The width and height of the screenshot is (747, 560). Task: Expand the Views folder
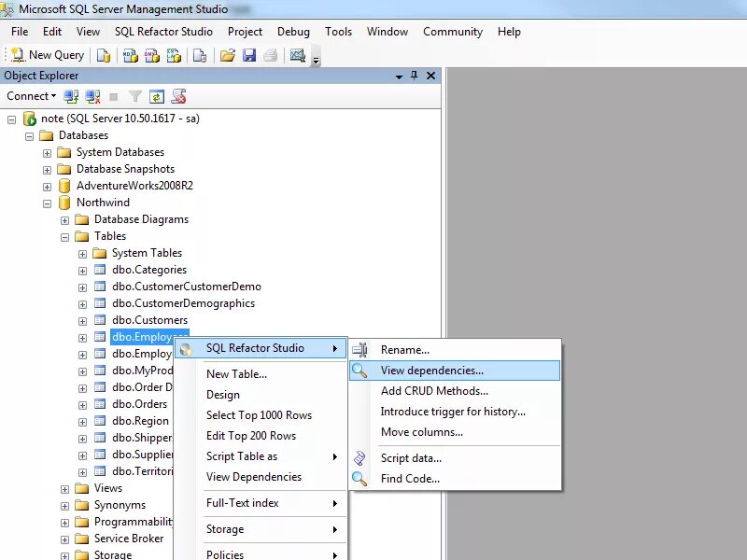coord(64,489)
